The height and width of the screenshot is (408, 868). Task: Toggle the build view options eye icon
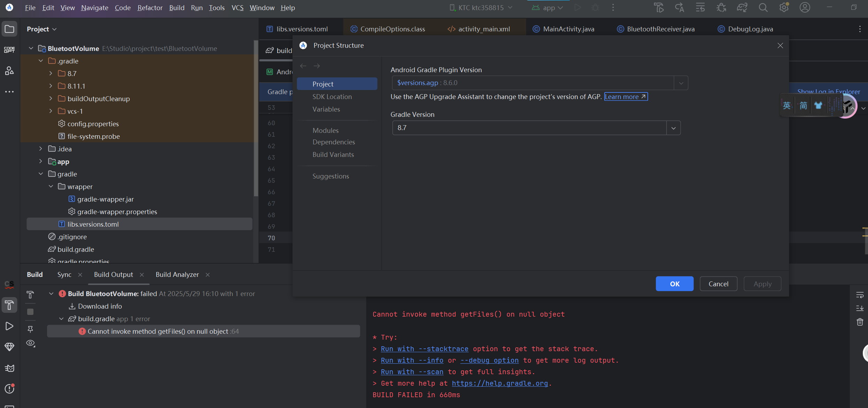(x=31, y=343)
